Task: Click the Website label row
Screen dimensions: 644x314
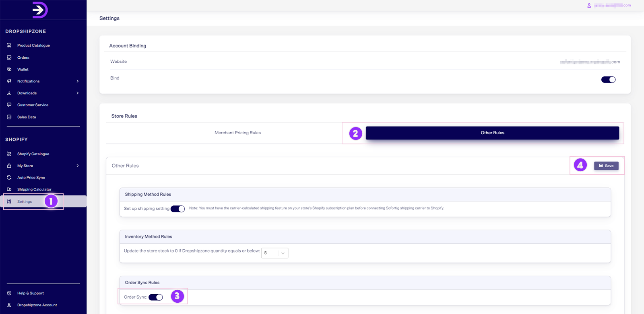Action: 365,62
